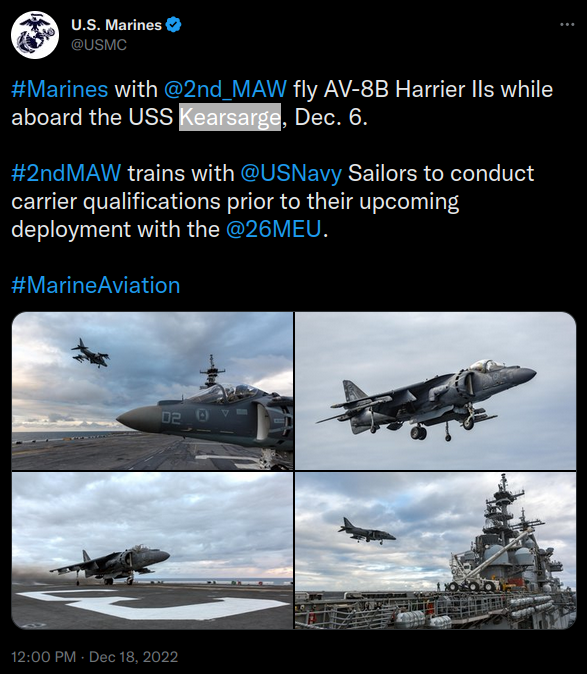587x674 pixels.
Task: View photo of Harrier near ship island
Action: pos(435,551)
